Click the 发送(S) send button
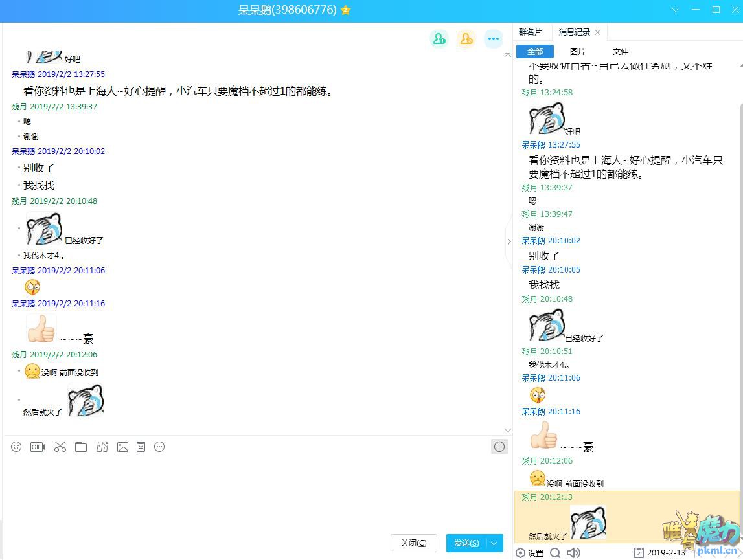 click(x=466, y=543)
